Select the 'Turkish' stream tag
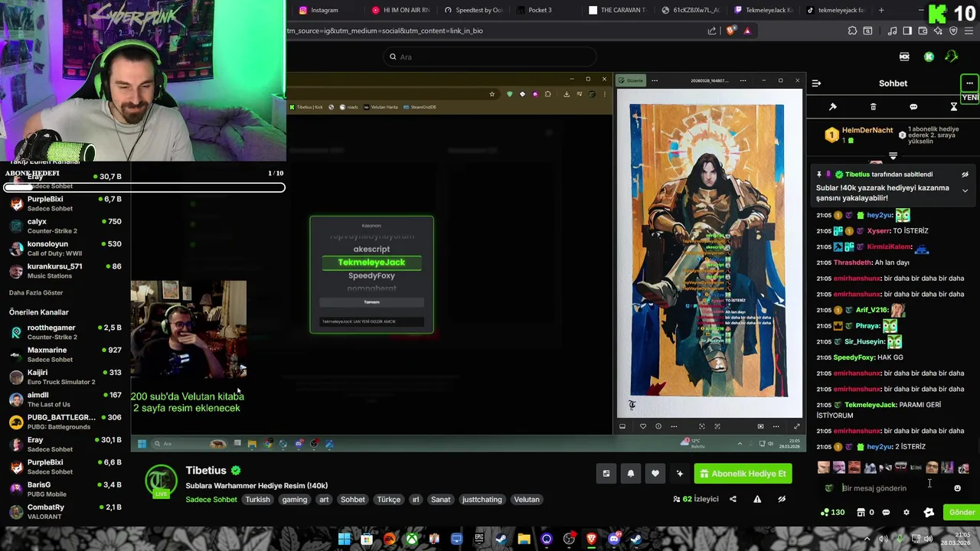This screenshot has height=551, width=980. click(x=258, y=500)
